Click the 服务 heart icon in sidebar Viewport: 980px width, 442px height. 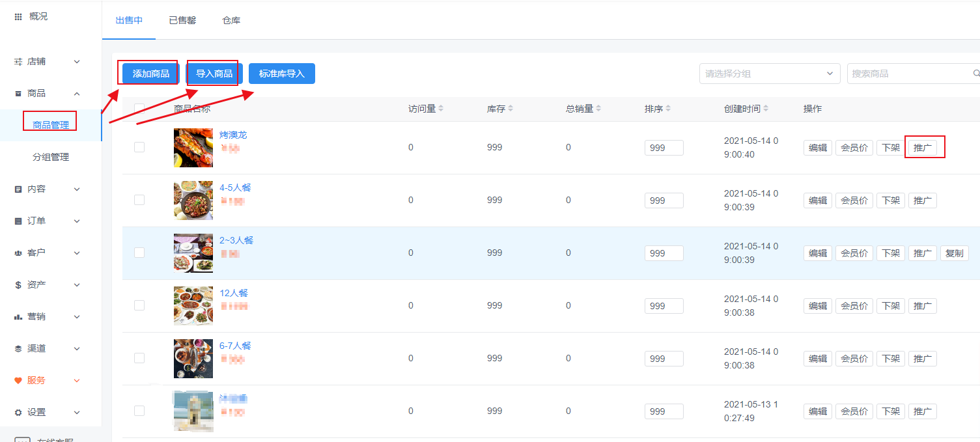coord(18,380)
